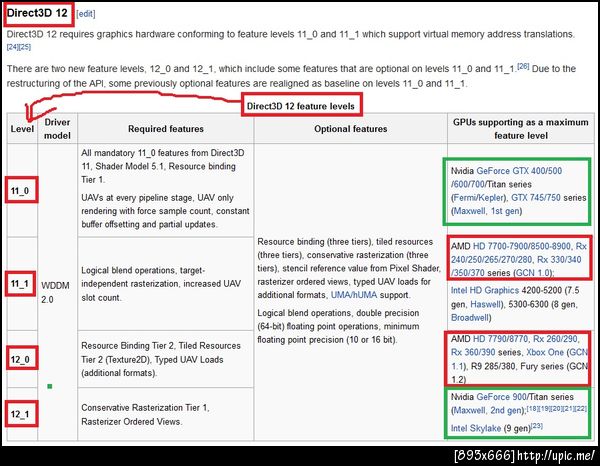
Task: Select the 11_0 level cell
Action: coord(20,191)
